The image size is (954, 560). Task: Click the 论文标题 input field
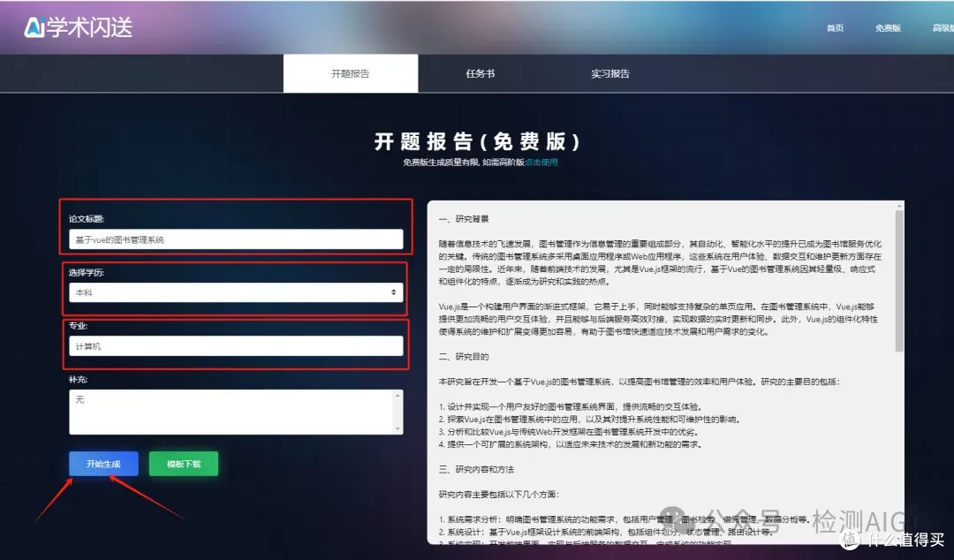point(236,239)
